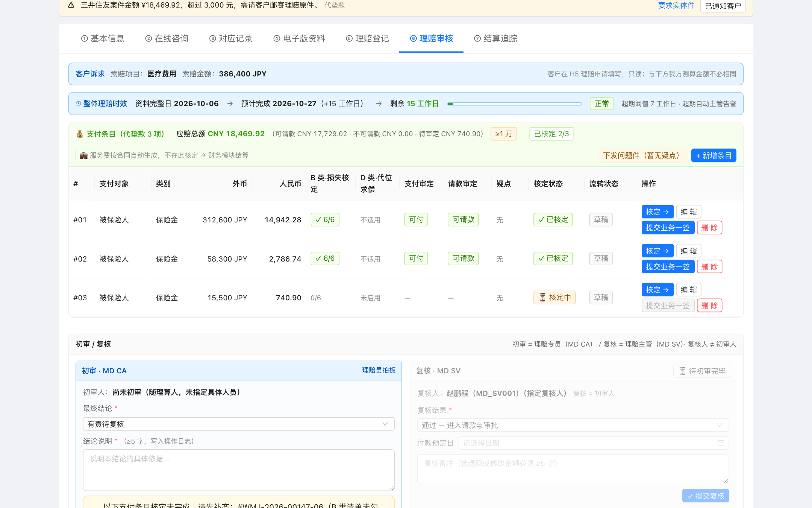This screenshot has width=812, height=508.
Task: Click the claim timeliness progress bar
Action: tap(515, 104)
